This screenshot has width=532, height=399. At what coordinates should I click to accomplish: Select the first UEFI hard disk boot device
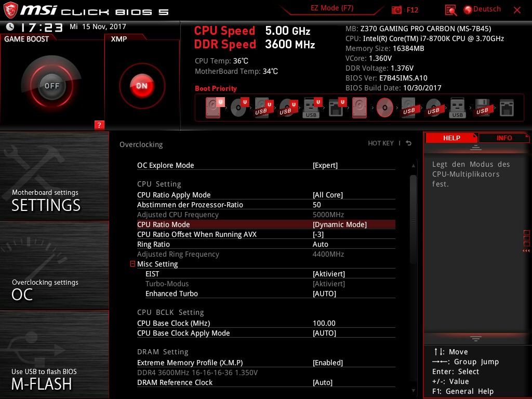pos(215,108)
